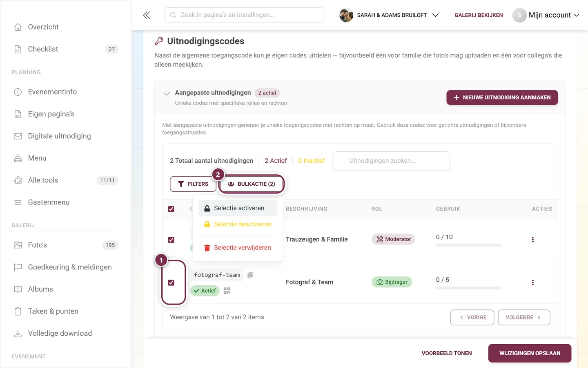Image resolution: width=588 pixels, height=368 pixels.
Task: Click the Alle tools puzzle icon
Action: point(18,180)
